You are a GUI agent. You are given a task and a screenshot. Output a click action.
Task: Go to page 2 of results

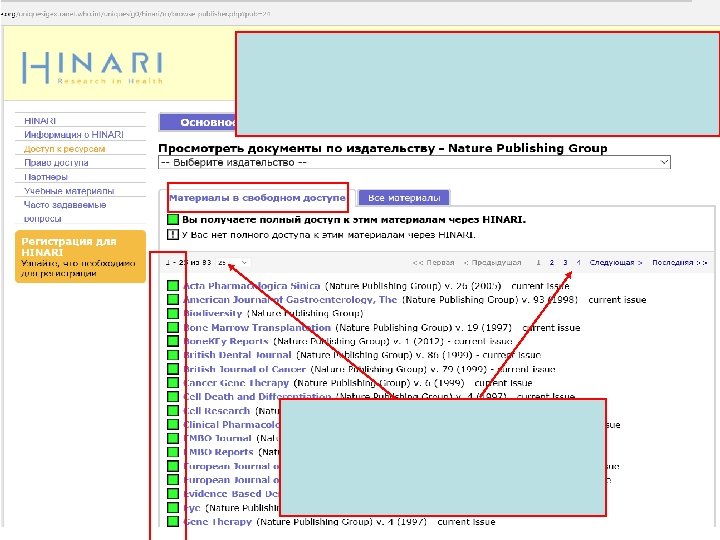(x=551, y=262)
